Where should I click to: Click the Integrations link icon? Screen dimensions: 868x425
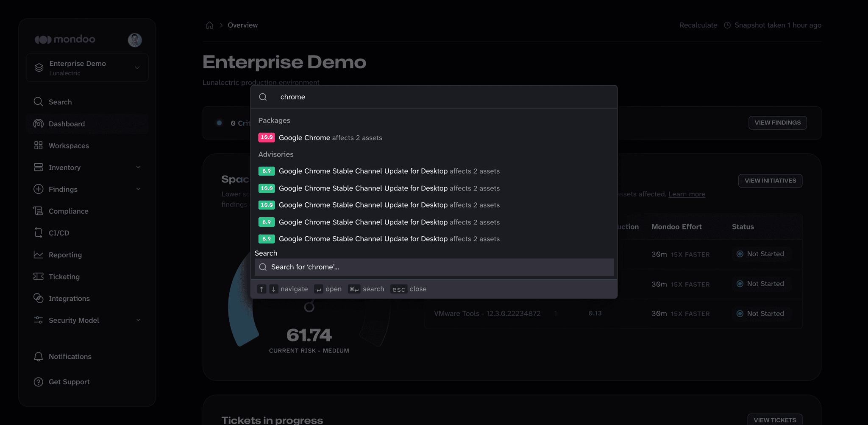click(x=38, y=298)
